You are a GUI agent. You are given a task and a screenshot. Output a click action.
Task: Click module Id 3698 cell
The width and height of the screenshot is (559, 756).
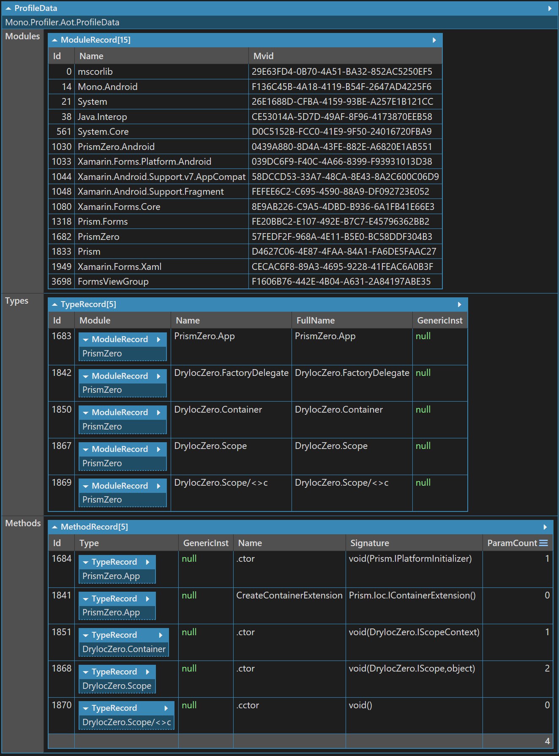[61, 282]
